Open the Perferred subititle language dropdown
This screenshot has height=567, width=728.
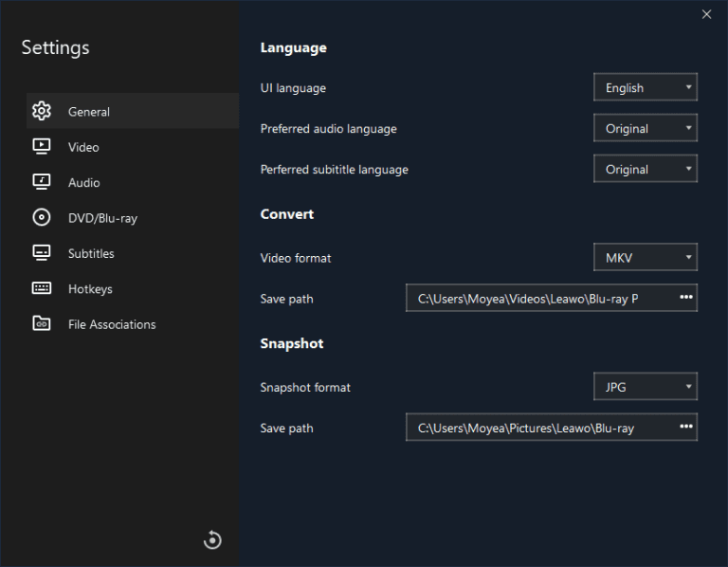646,169
